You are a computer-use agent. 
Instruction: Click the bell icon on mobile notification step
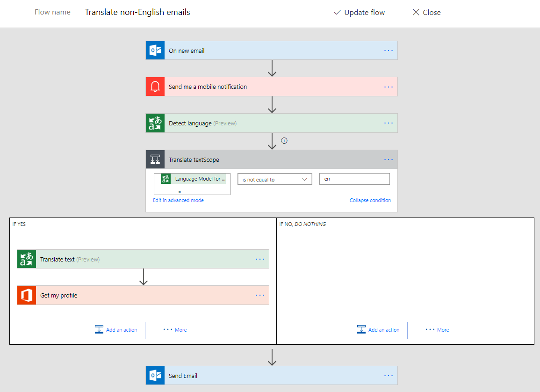point(155,87)
